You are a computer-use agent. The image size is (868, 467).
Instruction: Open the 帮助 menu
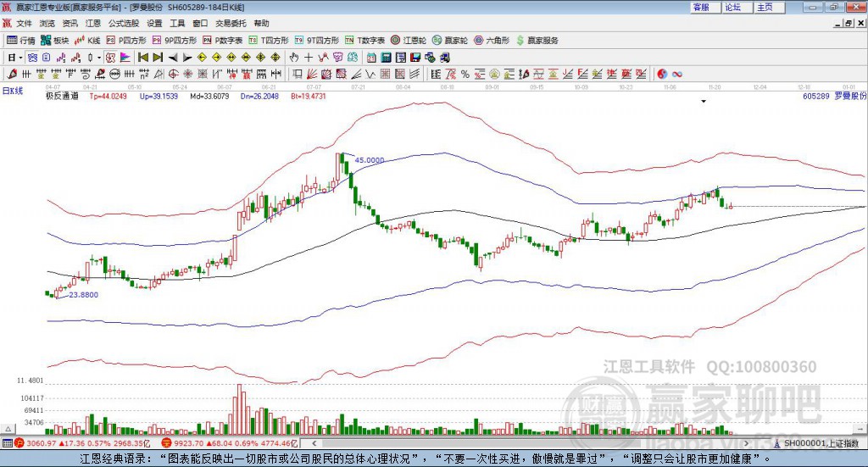[x=261, y=23]
